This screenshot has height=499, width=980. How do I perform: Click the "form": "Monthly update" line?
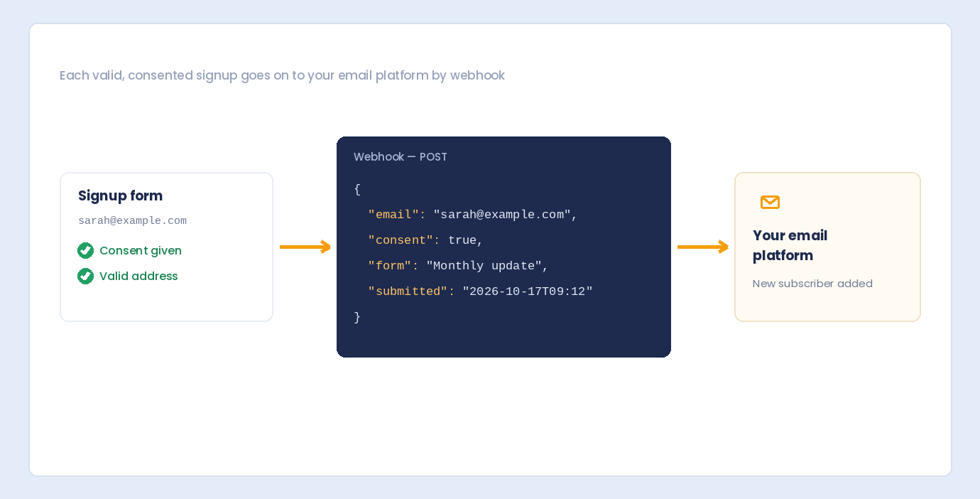[x=458, y=266]
